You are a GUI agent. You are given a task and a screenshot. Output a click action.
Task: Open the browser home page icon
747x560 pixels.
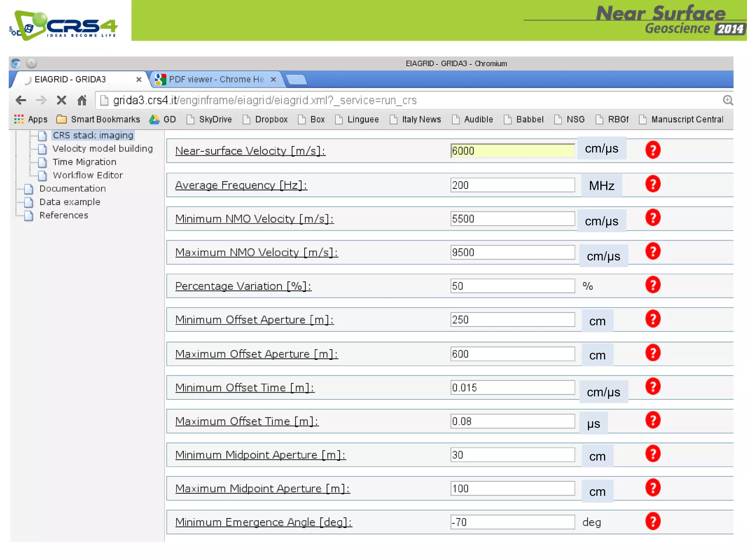(82, 100)
